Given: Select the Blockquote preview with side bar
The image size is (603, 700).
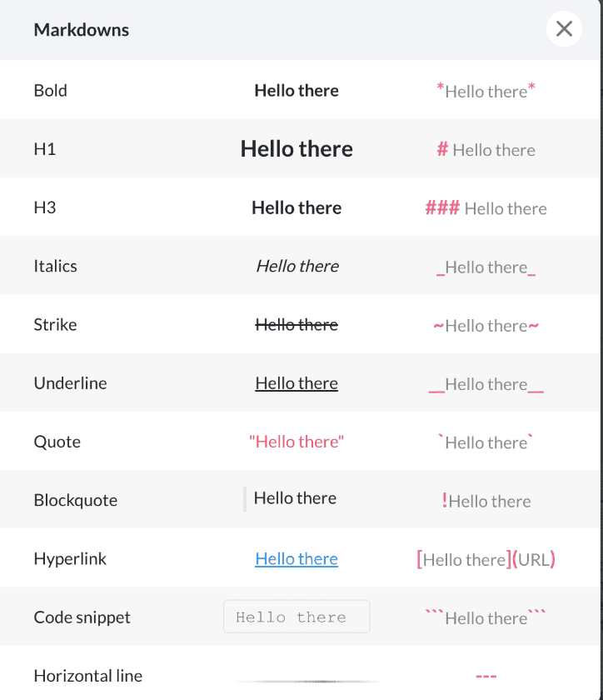Looking at the screenshot, I should coord(290,498).
